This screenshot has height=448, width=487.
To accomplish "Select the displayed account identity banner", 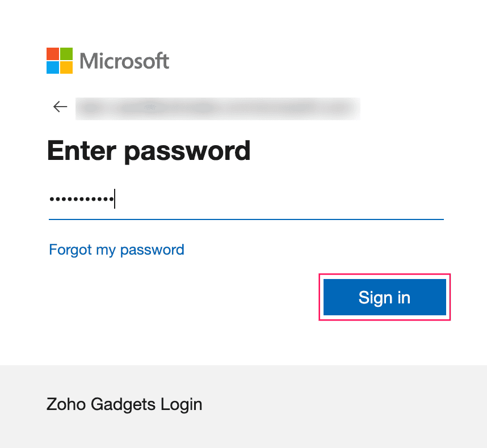I will (217, 108).
